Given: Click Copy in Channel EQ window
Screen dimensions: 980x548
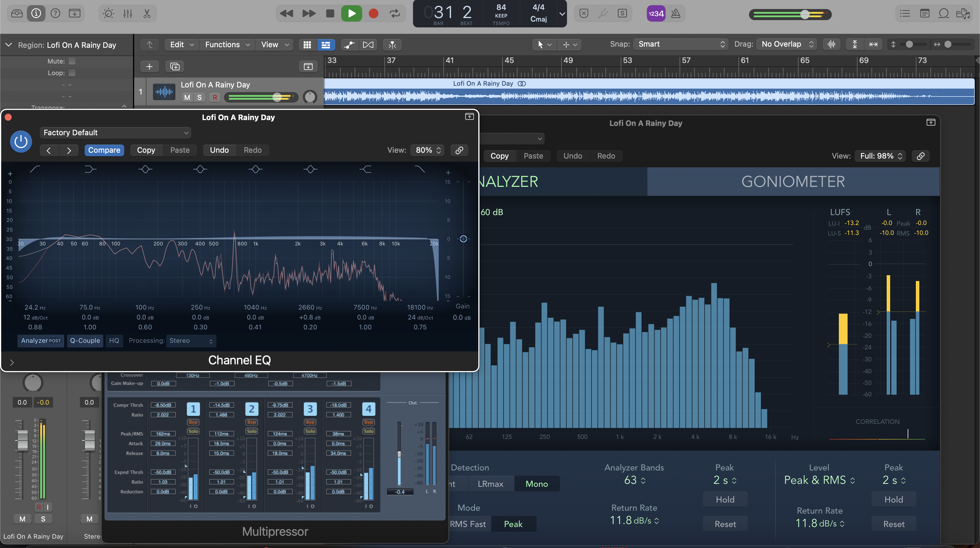Looking at the screenshot, I should click(x=146, y=150).
